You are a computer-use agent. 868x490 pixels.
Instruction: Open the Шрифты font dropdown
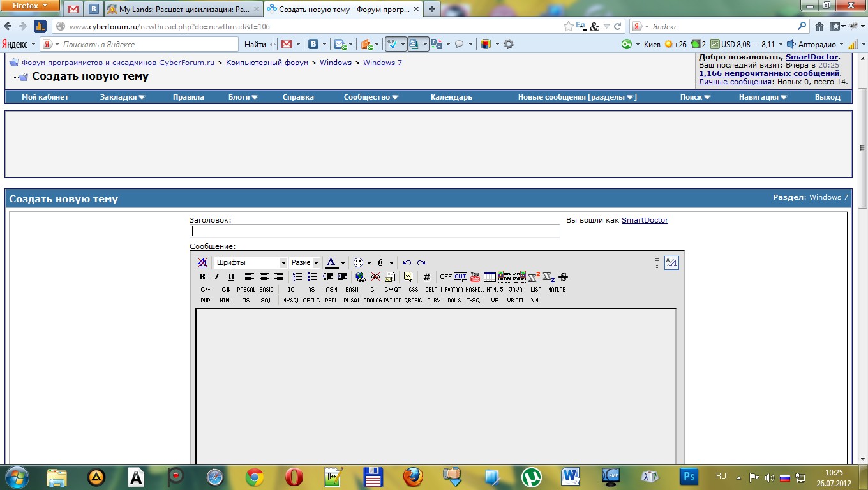(250, 263)
